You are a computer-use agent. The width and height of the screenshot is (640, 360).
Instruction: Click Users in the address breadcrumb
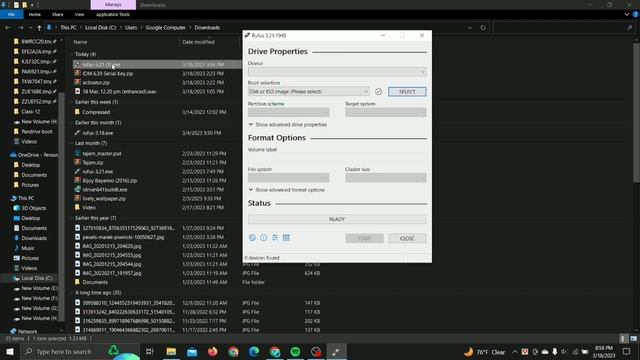[x=131, y=28]
